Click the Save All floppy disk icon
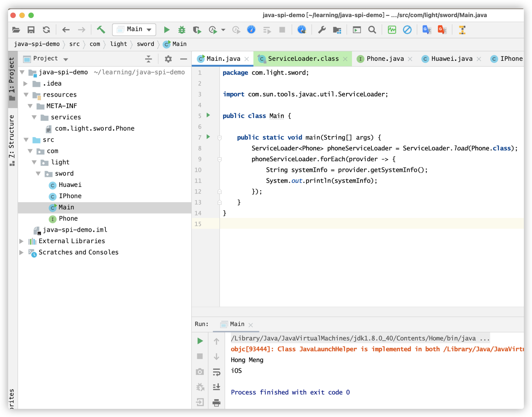532x417 pixels. pos(31,30)
